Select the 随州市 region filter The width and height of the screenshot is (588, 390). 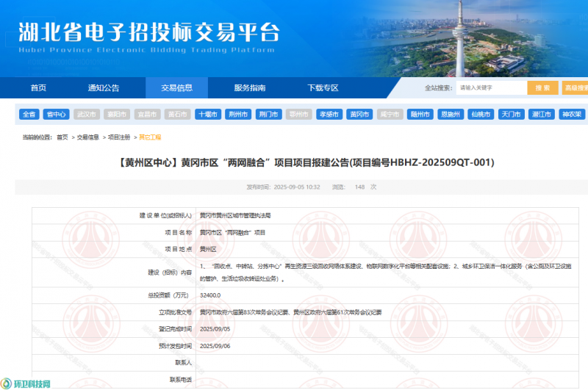[420, 115]
